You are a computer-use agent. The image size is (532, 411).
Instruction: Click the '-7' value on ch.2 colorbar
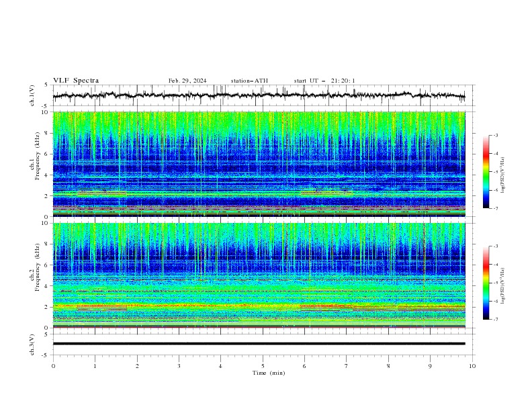[x=495, y=320]
